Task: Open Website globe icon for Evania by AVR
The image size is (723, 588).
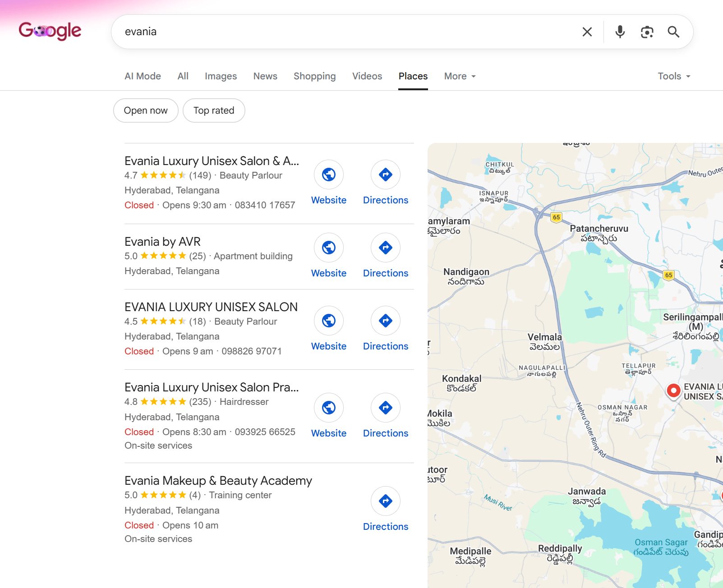Action: pyautogui.click(x=329, y=248)
